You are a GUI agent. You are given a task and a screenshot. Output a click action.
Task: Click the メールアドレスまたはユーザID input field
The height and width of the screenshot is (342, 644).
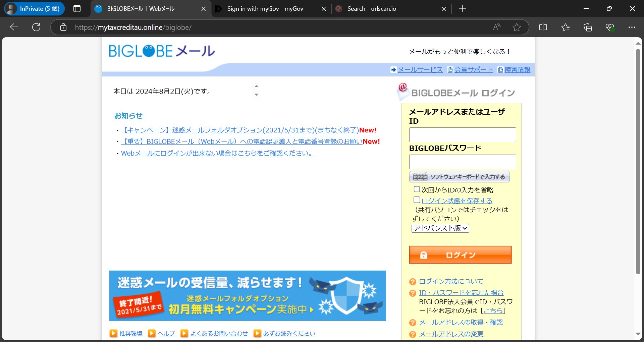[x=463, y=135]
